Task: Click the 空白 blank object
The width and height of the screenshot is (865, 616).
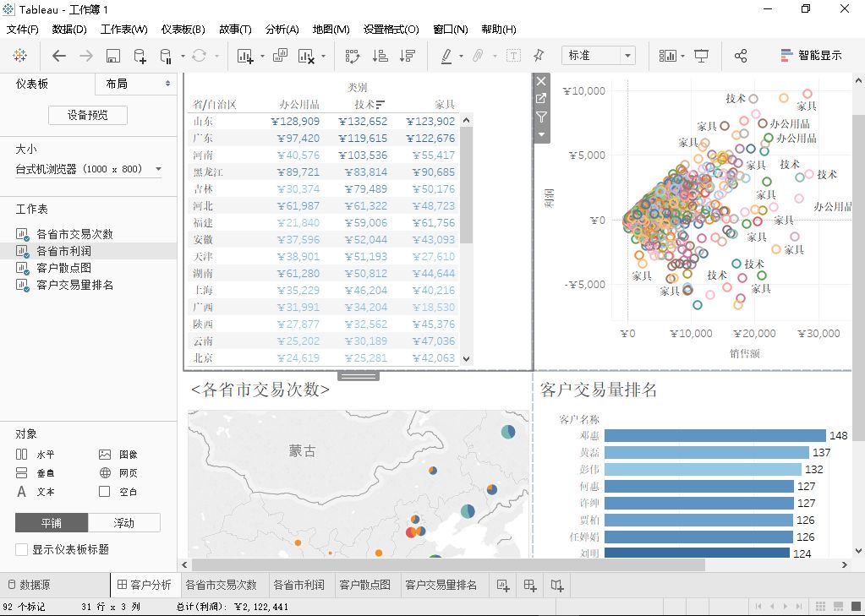Action: 118,492
